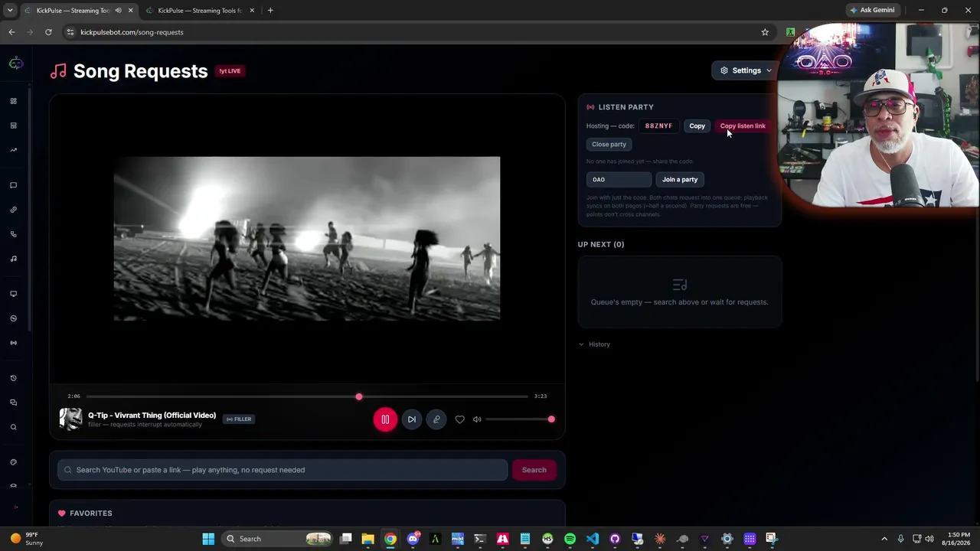Viewport: 980px width, 551px height.
Task: Focus the party code input field
Action: click(619, 179)
